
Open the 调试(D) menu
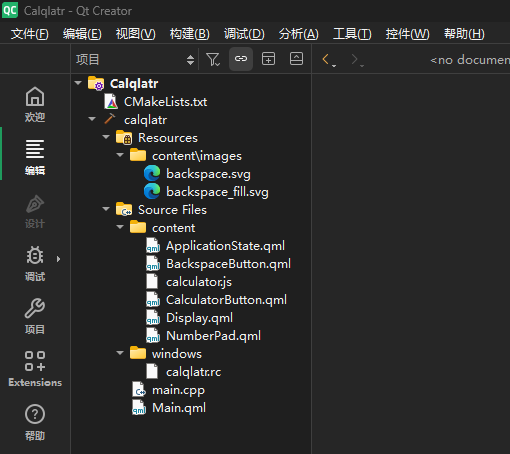click(x=244, y=34)
